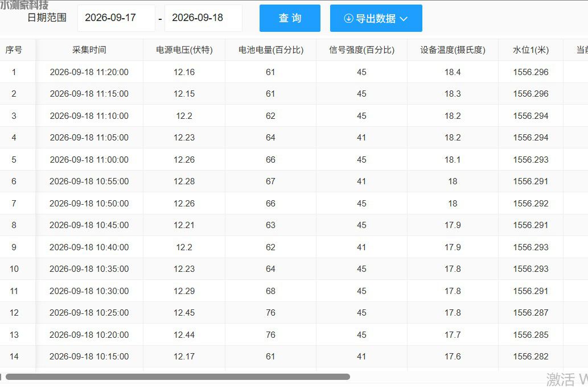Click water level 1556.292 in row 7
This screenshot has width=588, height=389.
click(x=531, y=204)
